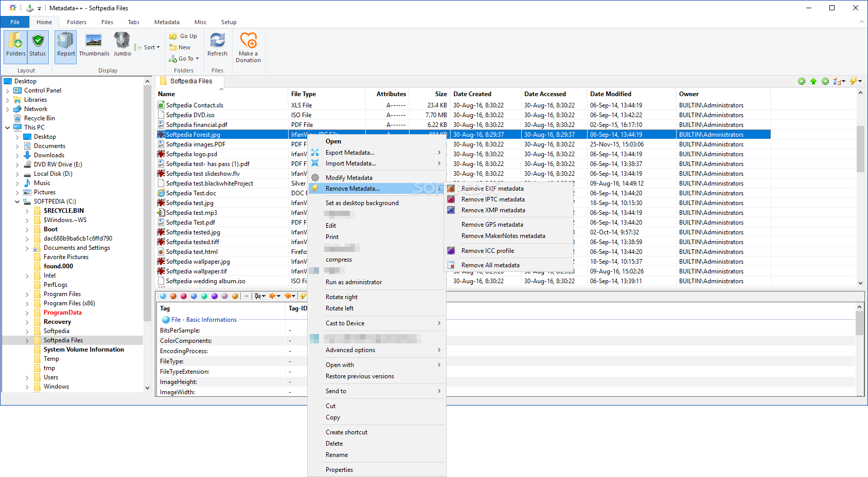Click the New folder button
The width and height of the screenshot is (868, 477).
pyautogui.click(x=180, y=47)
